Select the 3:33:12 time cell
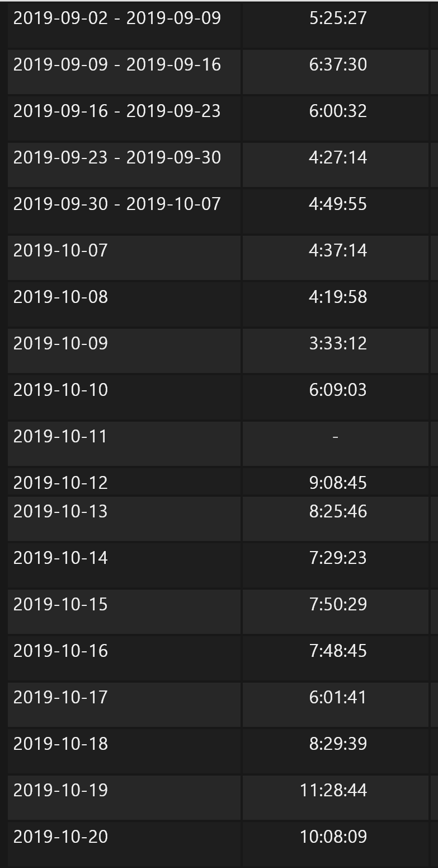 [x=337, y=343]
